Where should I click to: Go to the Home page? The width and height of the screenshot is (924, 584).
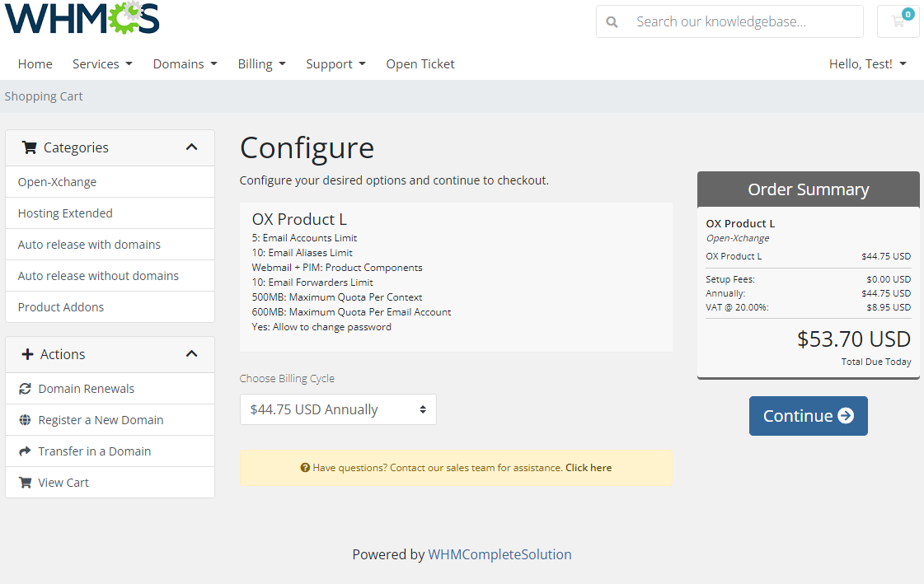pos(35,63)
